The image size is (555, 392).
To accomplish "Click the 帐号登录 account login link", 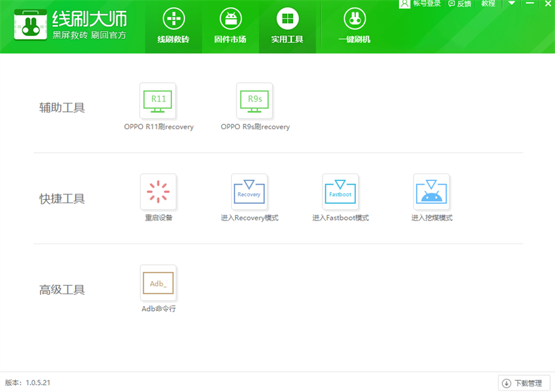I will [x=420, y=4].
